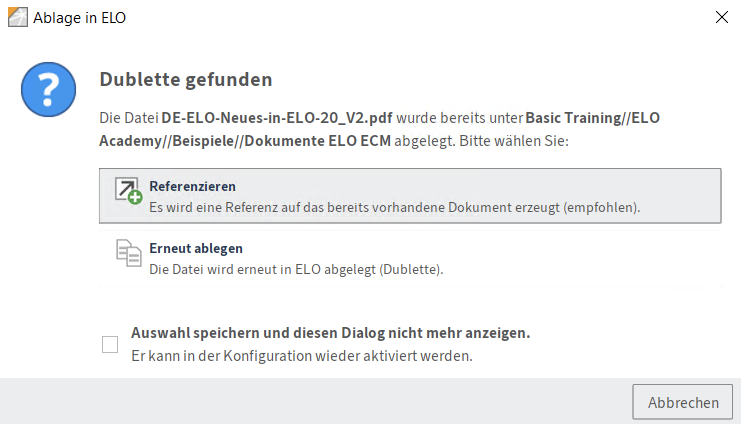Viewport: 741px width, 424px height.
Task: Click the Dublette gefunden heading
Action: coord(186,79)
